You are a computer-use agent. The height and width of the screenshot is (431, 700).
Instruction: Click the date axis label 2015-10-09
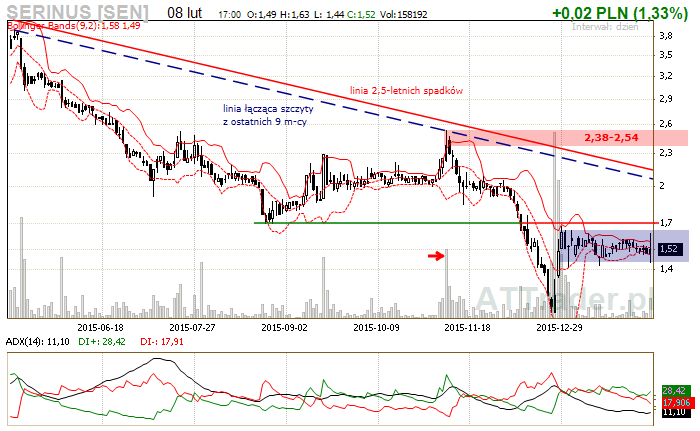(376, 328)
